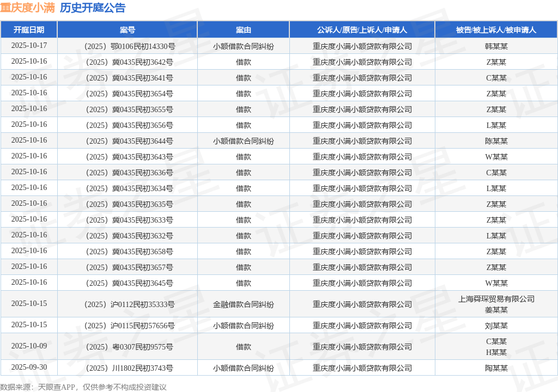
Task: Click the 案由 column header
Action: click(244, 30)
